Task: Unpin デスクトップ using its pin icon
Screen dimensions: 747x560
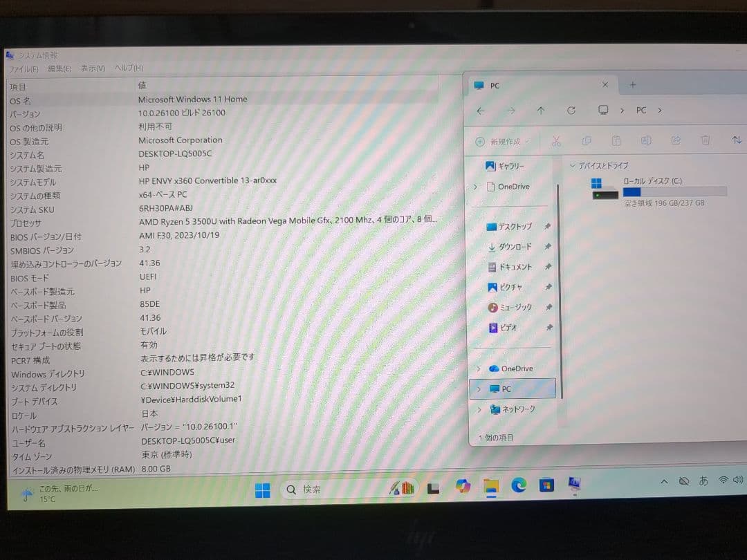Action: tap(547, 226)
